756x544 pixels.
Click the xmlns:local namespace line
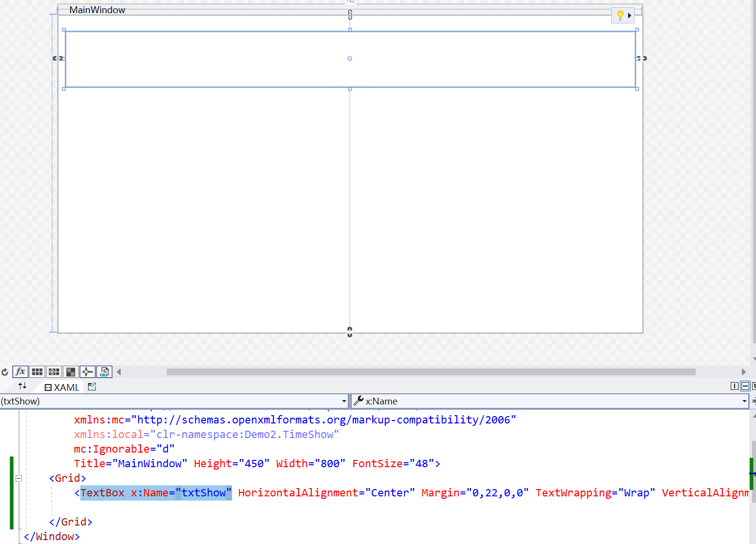pos(206,435)
